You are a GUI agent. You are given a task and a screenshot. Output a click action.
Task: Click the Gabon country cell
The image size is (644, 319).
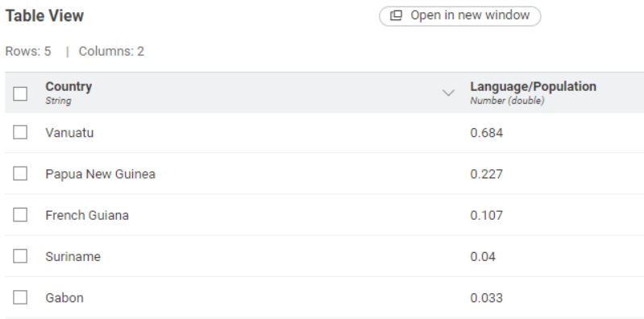click(x=64, y=297)
